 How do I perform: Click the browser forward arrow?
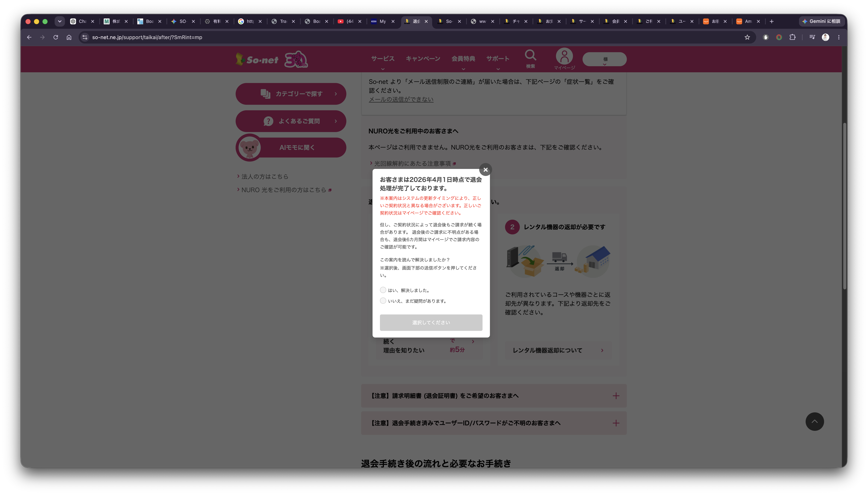point(42,37)
